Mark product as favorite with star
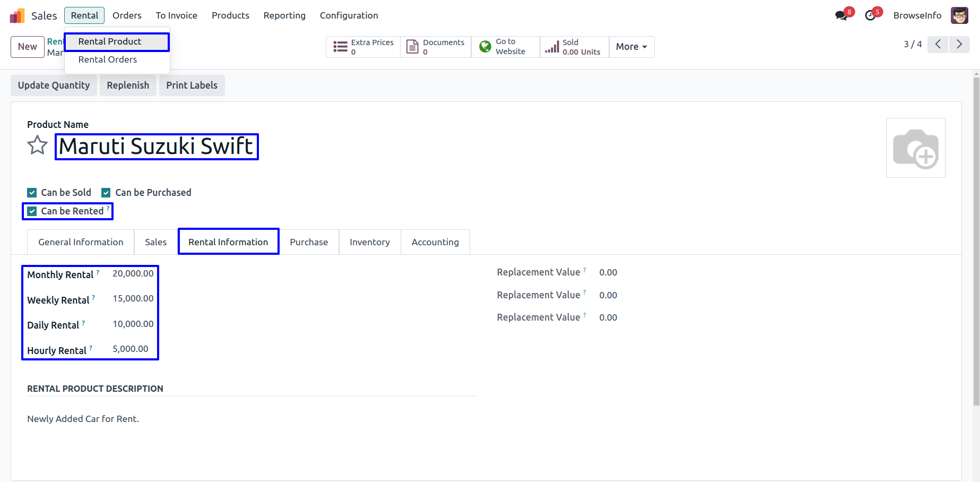Image resolution: width=980 pixels, height=482 pixels. pyautogui.click(x=37, y=145)
